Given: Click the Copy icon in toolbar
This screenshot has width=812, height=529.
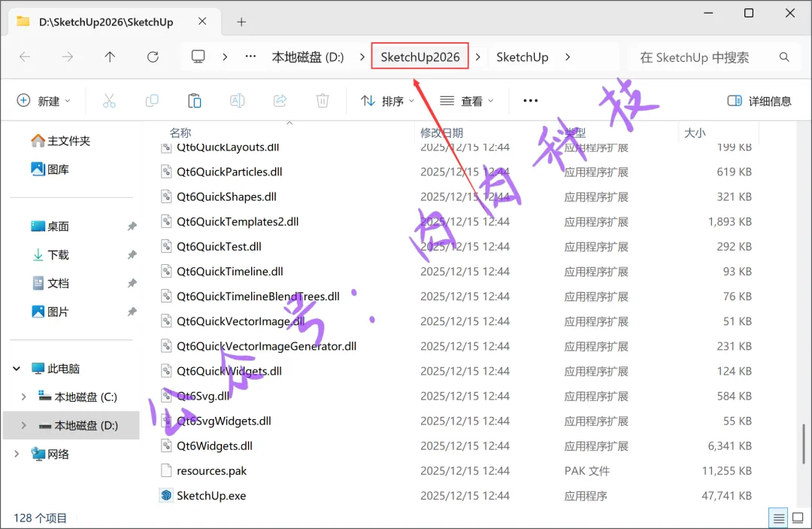Looking at the screenshot, I should pos(152,101).
